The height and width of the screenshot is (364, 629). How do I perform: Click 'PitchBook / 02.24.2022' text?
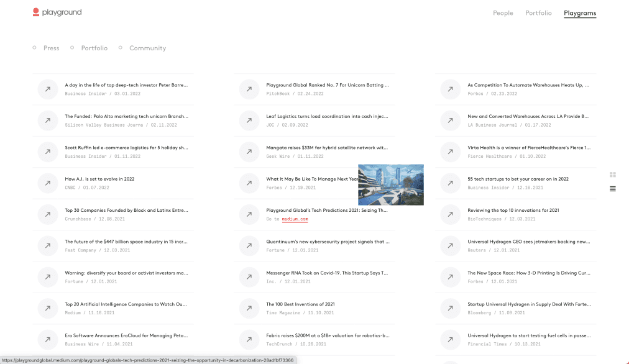(x=295, y=94)
